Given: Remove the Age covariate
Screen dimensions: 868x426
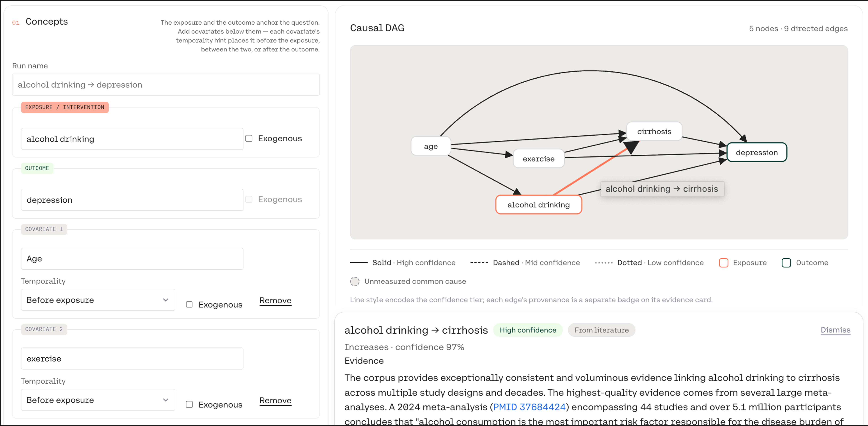Looking at the screenshot, I should tap(275, 301).
